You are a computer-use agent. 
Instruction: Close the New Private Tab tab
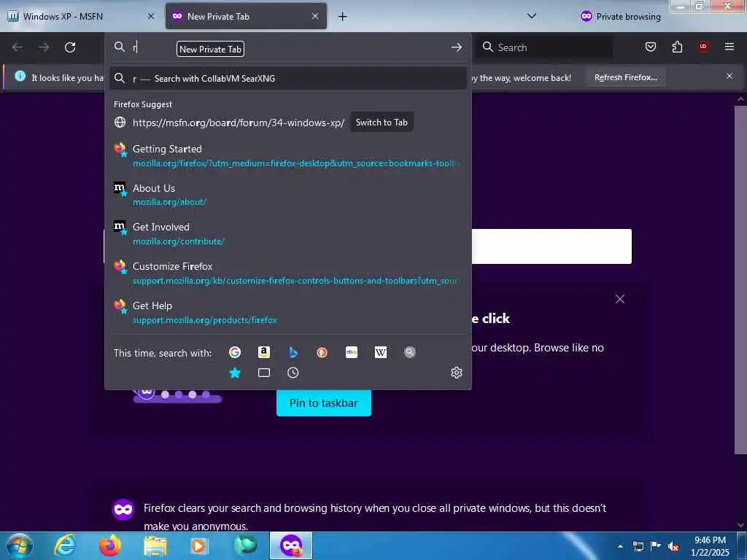click(x=315, y=16)
